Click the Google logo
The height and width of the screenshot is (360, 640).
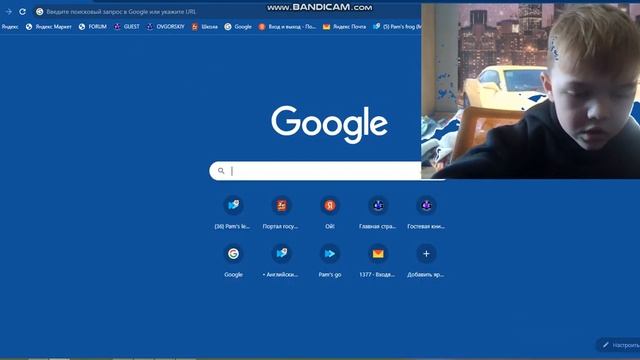[329, 124]
